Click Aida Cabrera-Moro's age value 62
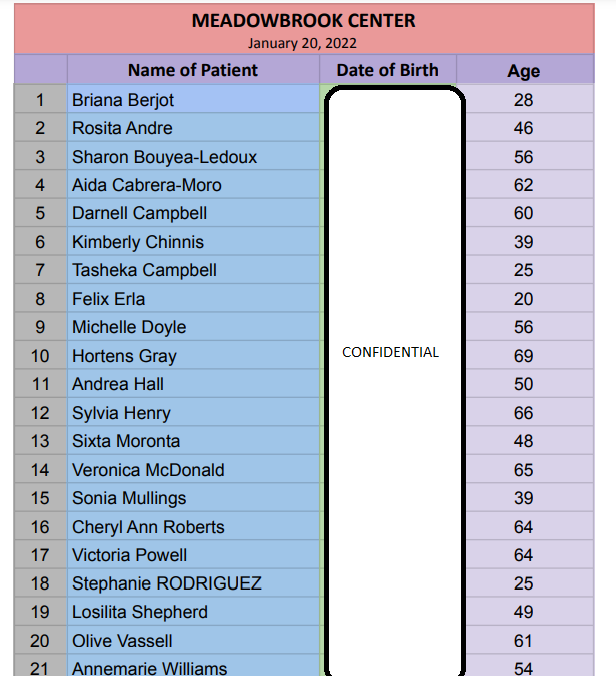 click(524, 185)
